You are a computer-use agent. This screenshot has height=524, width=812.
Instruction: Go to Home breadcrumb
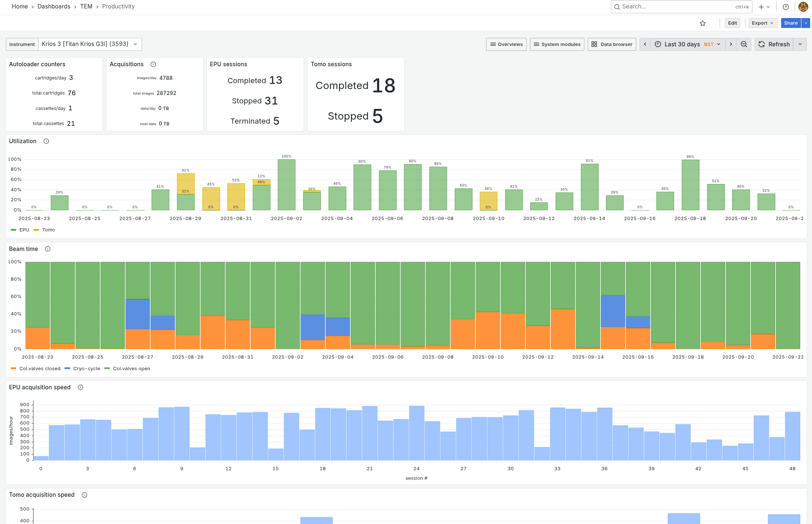(20, 7)
